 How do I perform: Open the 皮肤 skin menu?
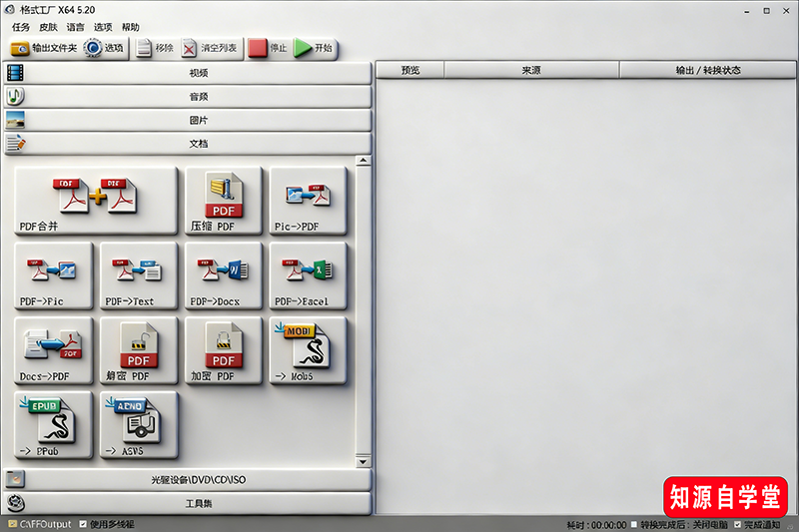48,27
